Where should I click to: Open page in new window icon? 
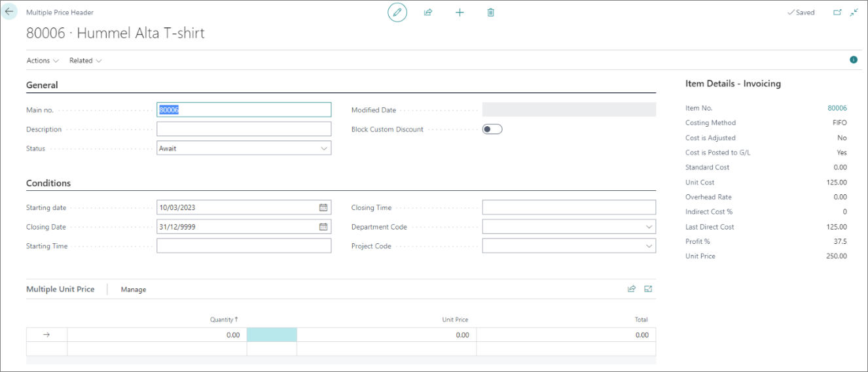(837, 12)
